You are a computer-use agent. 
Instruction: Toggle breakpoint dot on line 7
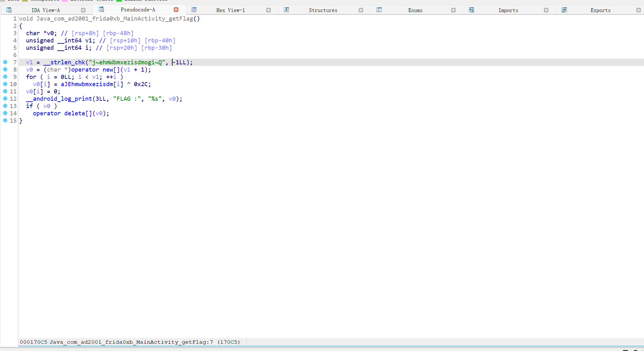(x=5, y=62)
